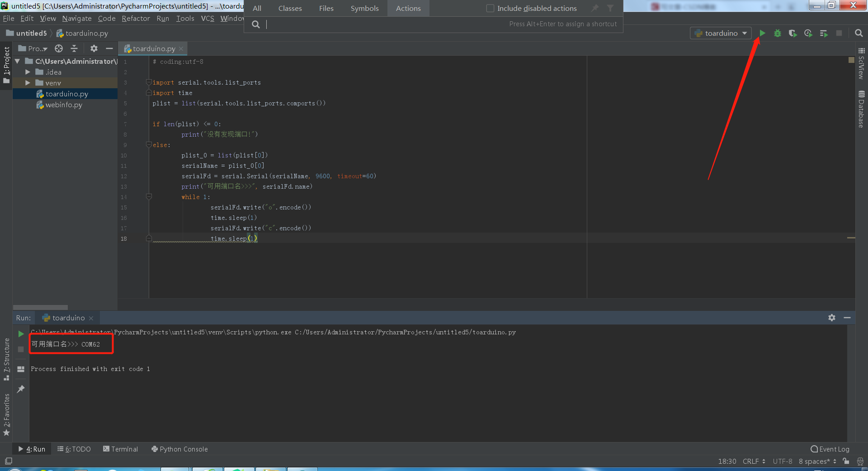The width and height of the screenshot is (868, 471).
Task: Open the Python Console tool tab
Action: [179, 449]
